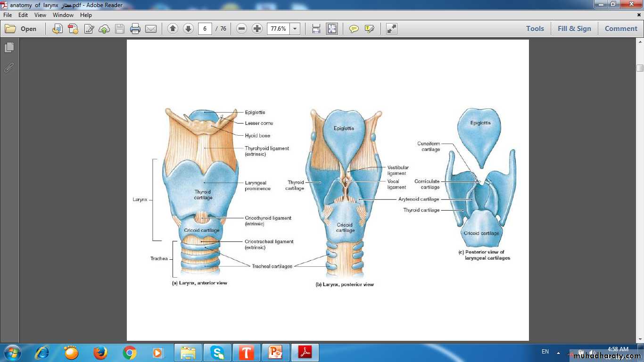The height and width of the screenshot is (362, 644).
Task: Click the page number field
Action: point(205,29)
